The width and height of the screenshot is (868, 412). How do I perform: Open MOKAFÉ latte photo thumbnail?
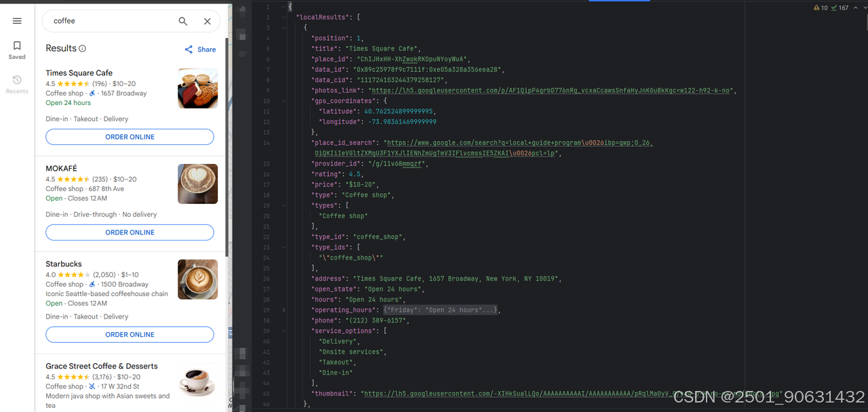click(198, 184)
